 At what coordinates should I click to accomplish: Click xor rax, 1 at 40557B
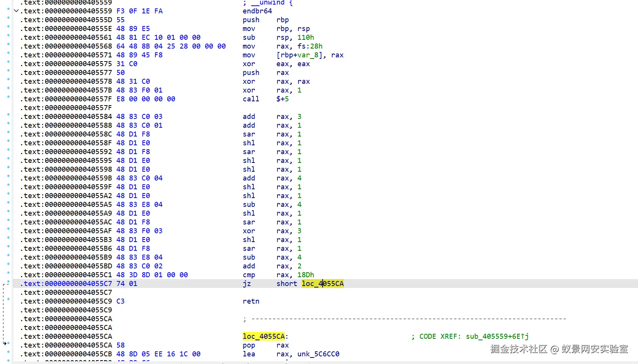pyautogui.click(x=272, y=90)
